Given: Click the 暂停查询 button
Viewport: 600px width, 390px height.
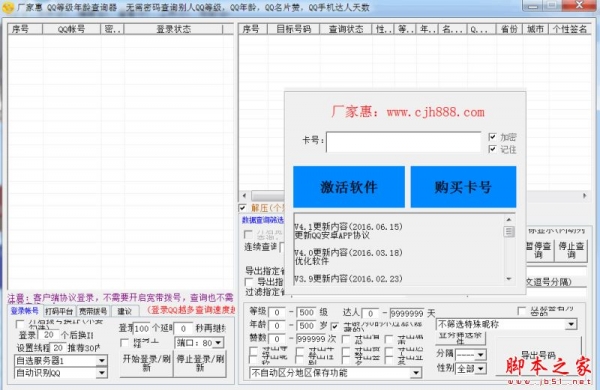Looking at the screenshot, I should click(539, 250).
